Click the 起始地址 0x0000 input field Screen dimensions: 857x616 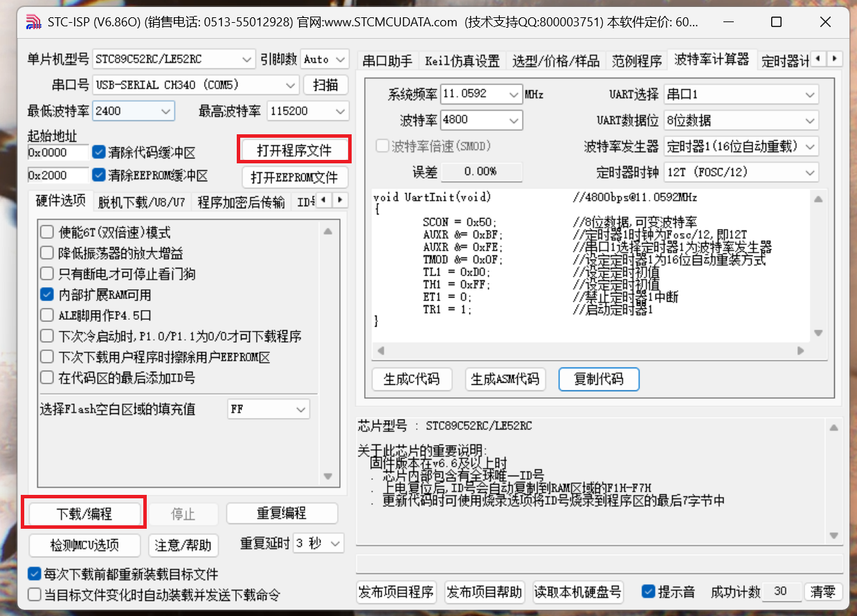(58, 152)
